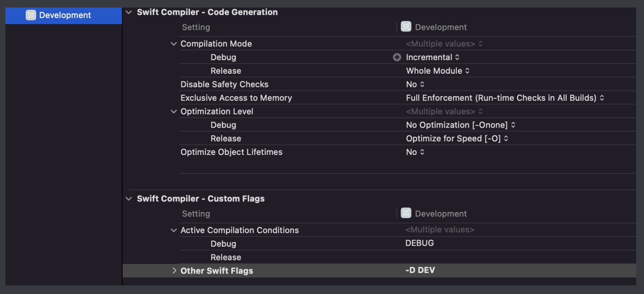644x294 pixels.
Task: Open the Optimize for Speed [-O] dropdown
Action: pyautogui.click(x=457, y=138)
